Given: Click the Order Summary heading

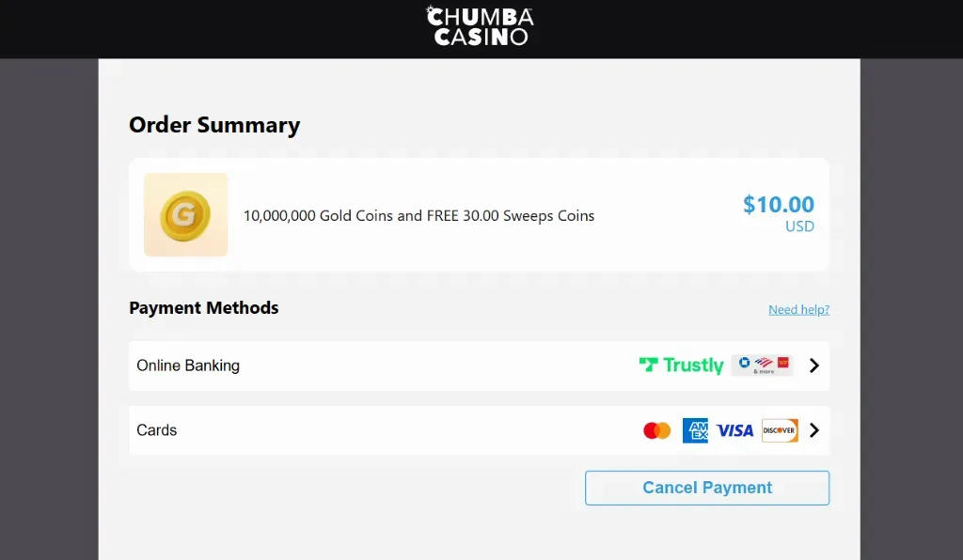Looking at the screenshot, I should pyautogui.click(x=214, y=124).
